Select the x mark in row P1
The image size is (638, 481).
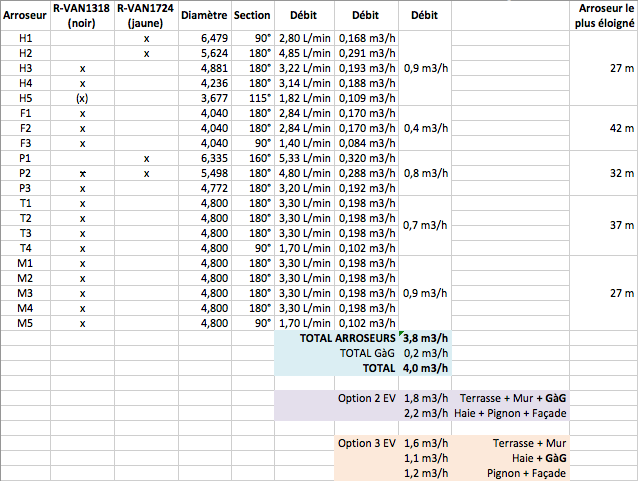[146, 158]
